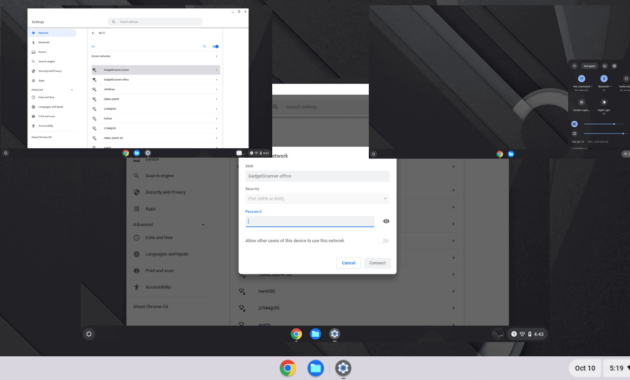The height and width of the screenshot is (380, 630).
Task: Cancel the join Wi-Fi network dialog
Action: [x=348, y=263]
